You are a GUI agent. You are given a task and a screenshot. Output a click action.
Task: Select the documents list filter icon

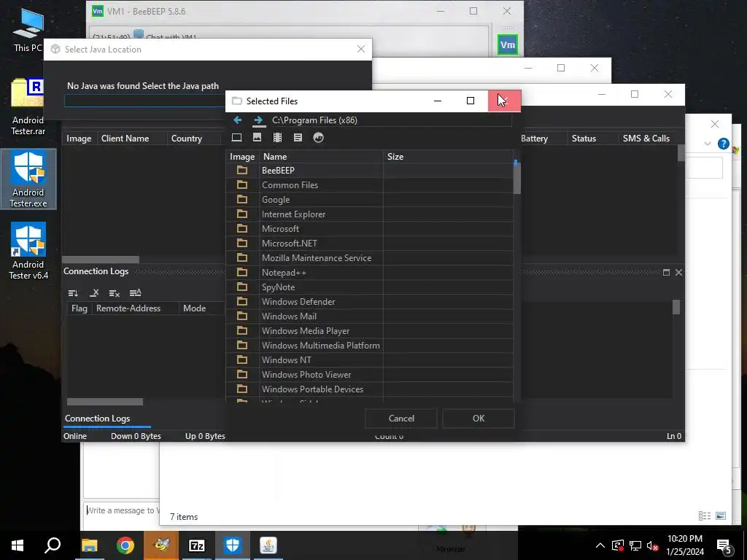298,138
